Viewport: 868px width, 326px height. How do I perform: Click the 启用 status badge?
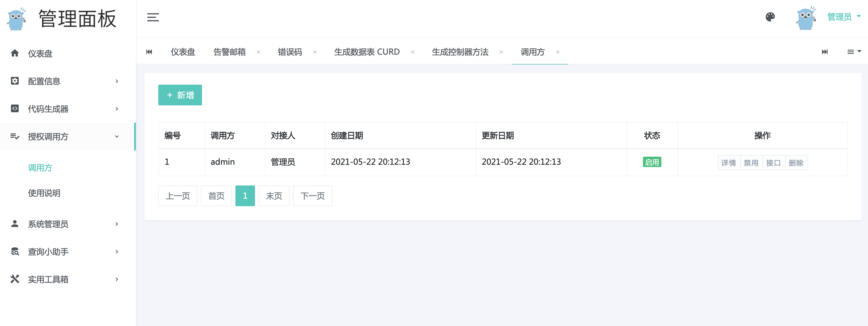(652, 162)
